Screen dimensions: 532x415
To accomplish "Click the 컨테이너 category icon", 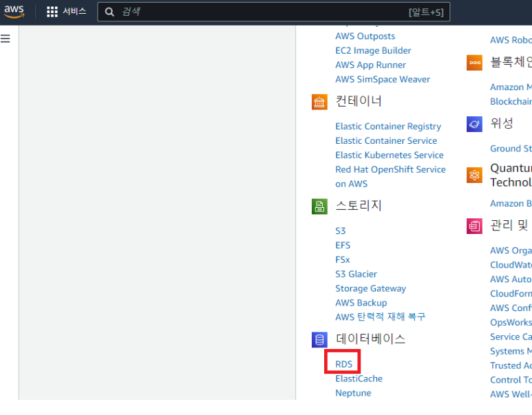I will click(319, 102).
